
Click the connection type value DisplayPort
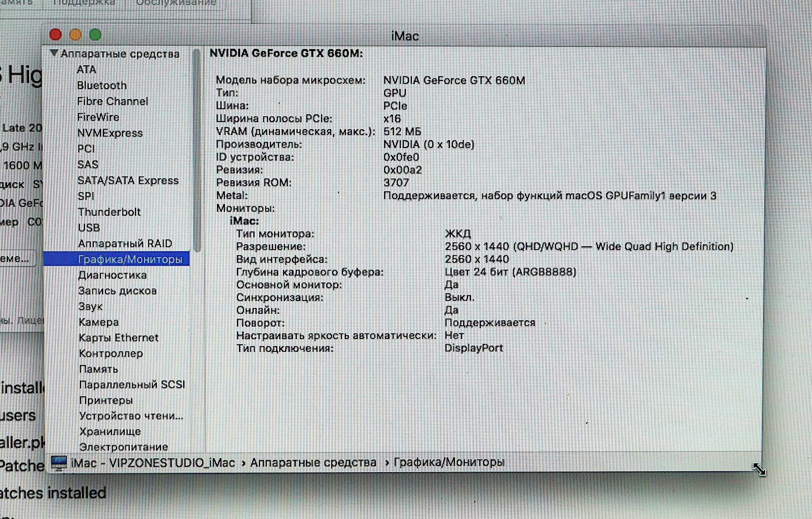[474, 348]
